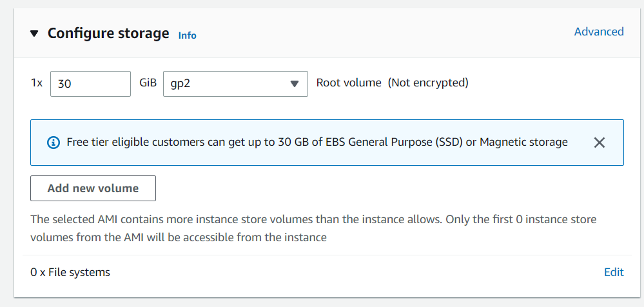Click the value 30 in size box
The image size is (644, 307).
(64, 84)
